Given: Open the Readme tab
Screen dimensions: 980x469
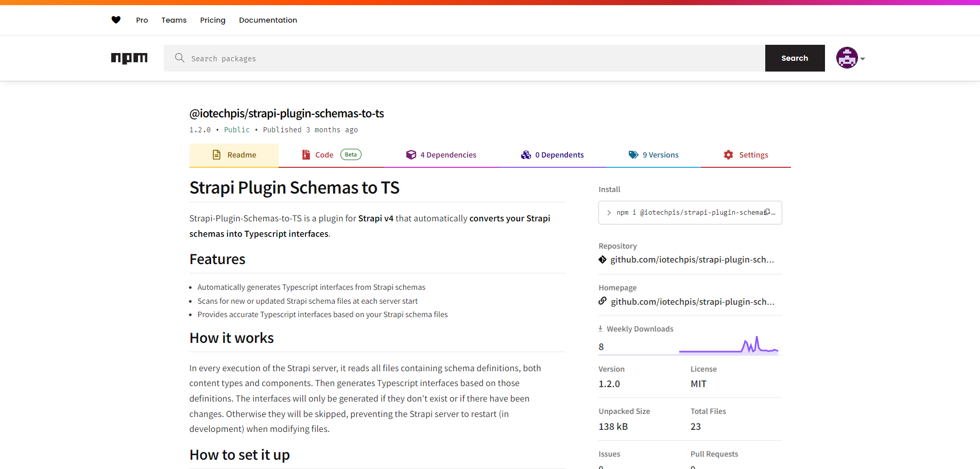Looking at the screenshot, I should 234,155.
